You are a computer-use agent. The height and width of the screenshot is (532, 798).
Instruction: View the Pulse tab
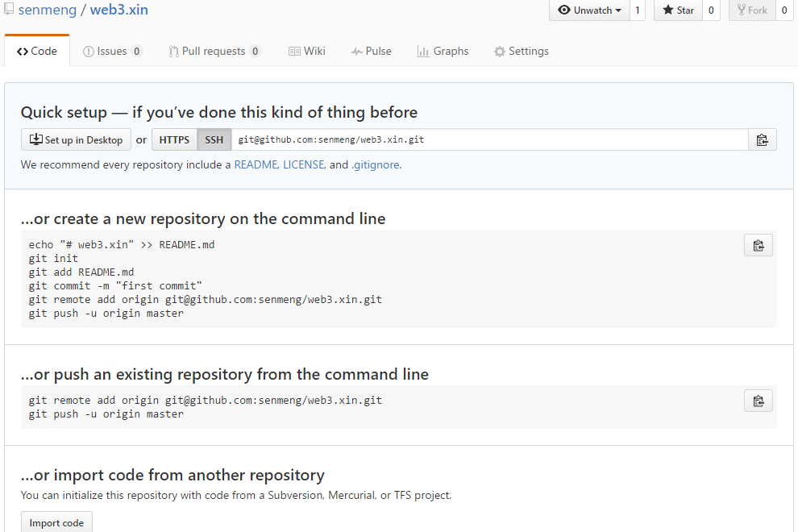coord(372,52)
